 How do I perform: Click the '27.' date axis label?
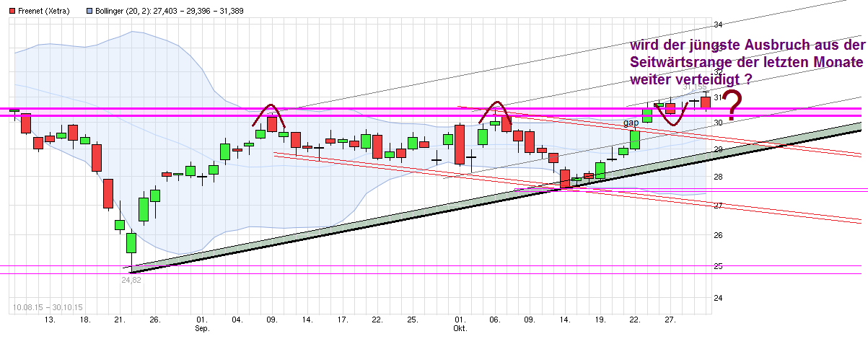[x=670, y=320]
